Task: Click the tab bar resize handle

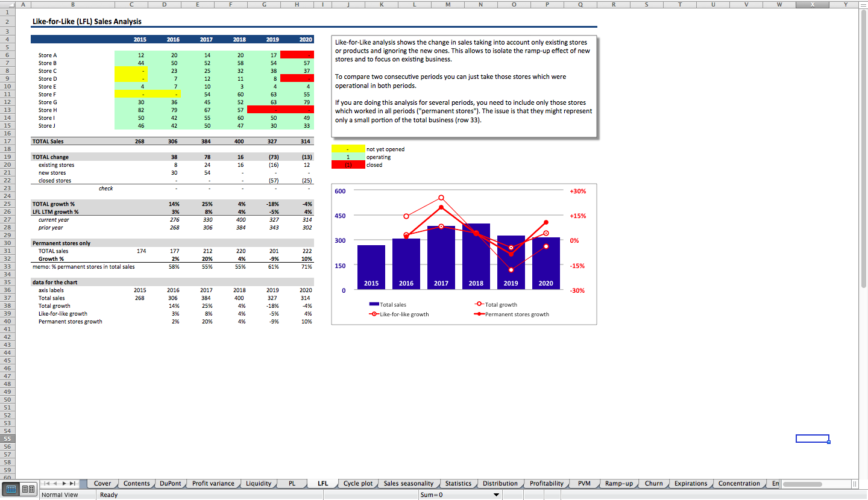Action: [x=854, y=484]
